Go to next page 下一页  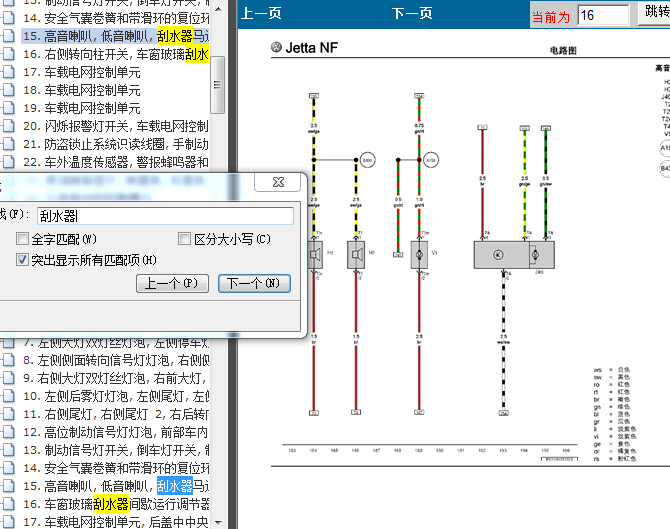coord(412,14)
